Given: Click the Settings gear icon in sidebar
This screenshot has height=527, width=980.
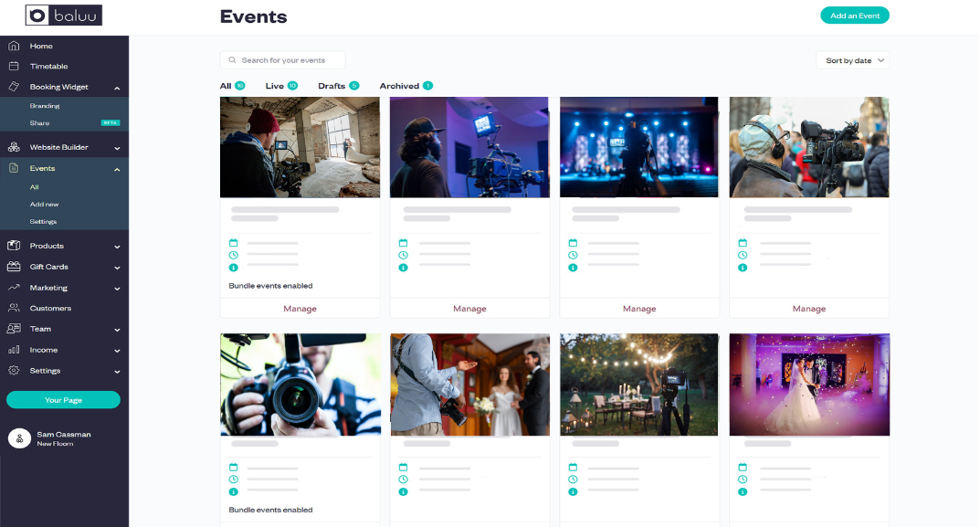Looking at the screenshot, I should (x=14, y=370).
